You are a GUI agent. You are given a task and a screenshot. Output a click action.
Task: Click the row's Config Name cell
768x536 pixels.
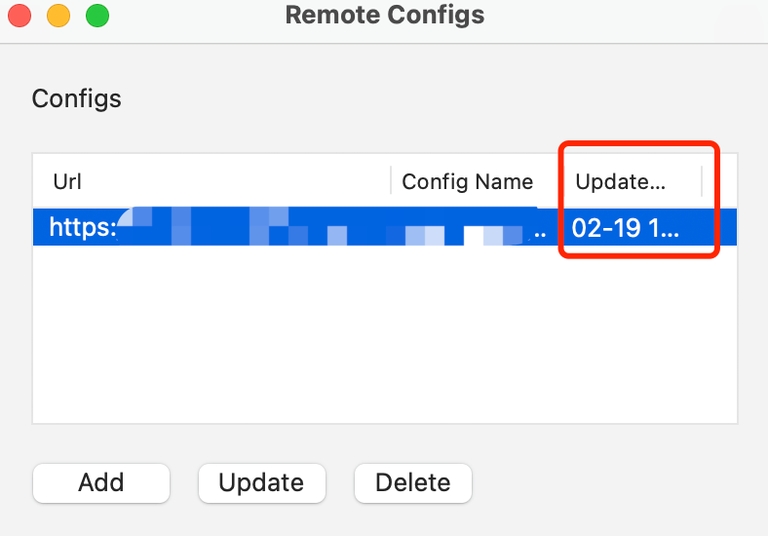[x=470, y=228]
